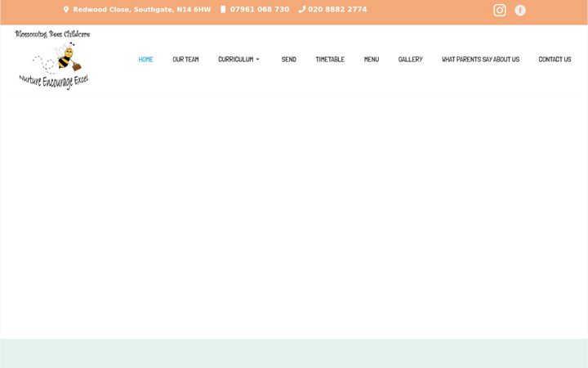
Task: Open the Gallery page
Action: 410,60
